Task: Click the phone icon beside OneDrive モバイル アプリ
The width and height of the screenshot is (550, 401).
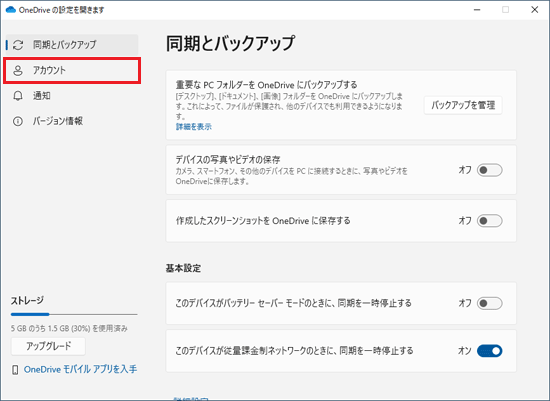Action: [x=15, y=369]
